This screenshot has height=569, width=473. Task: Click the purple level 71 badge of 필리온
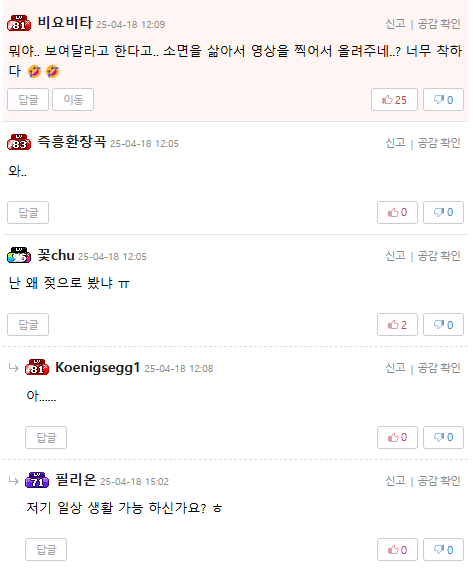(37, 480)
